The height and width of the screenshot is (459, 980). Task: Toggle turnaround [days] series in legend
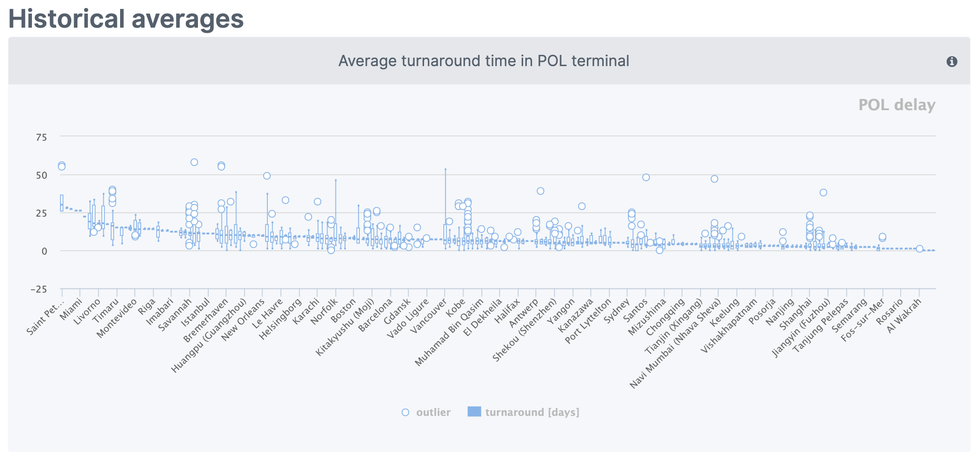tap(524, 412)
